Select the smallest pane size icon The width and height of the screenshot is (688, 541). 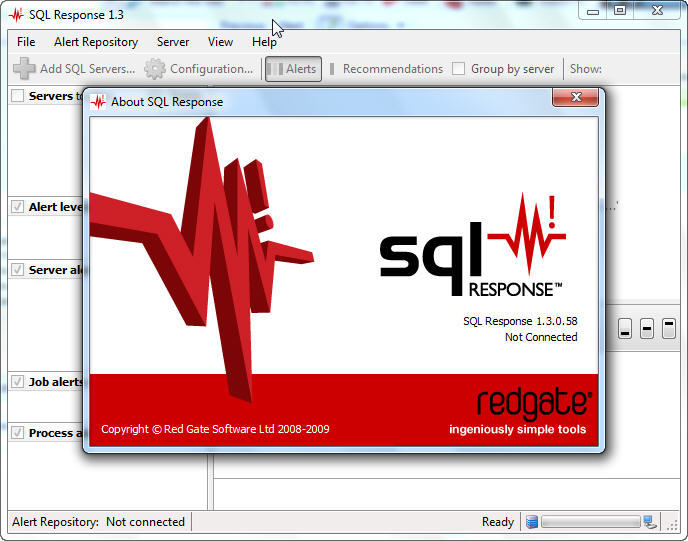[x=625, y=329]
